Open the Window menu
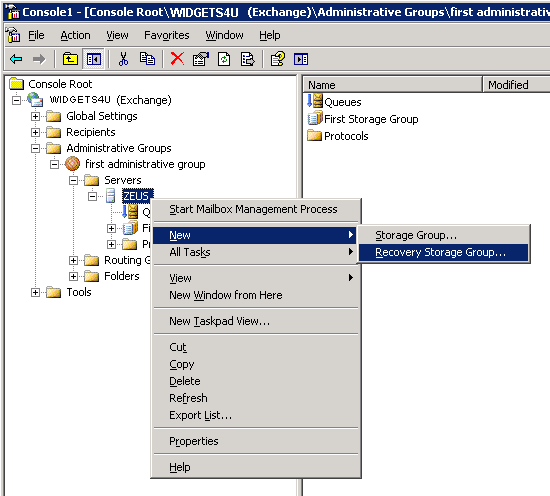Viewport: 550px width, 496px height. [224, 35]
